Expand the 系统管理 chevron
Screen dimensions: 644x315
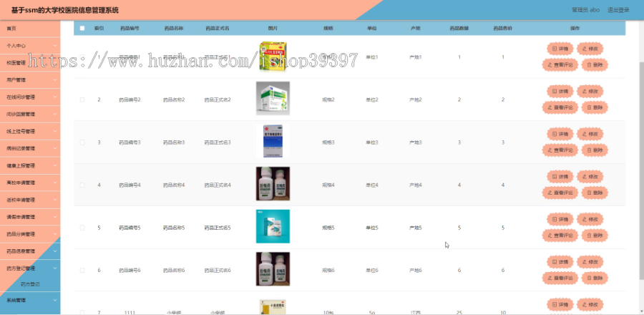pos(55,300)
